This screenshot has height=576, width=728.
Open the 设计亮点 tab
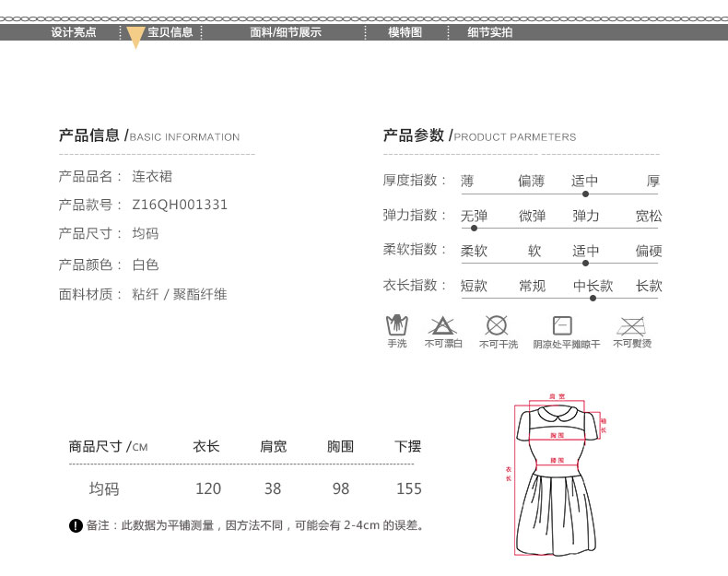coord(74,32)
